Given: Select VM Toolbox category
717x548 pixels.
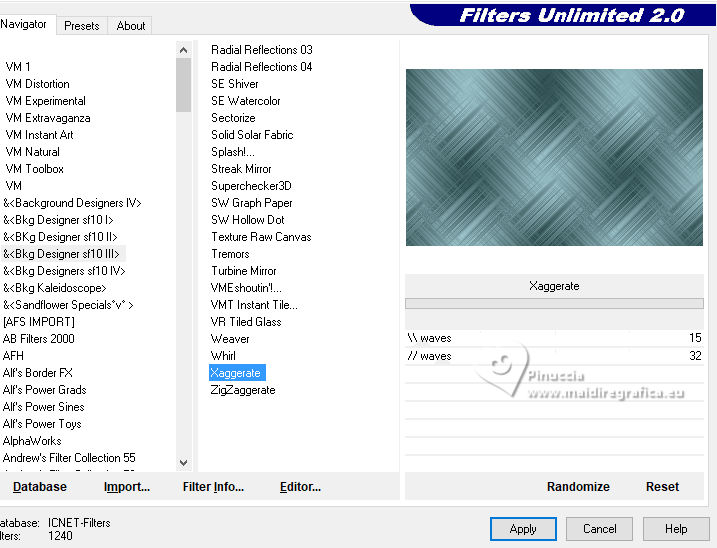Looking at the screenshot, I should point(35,169).
